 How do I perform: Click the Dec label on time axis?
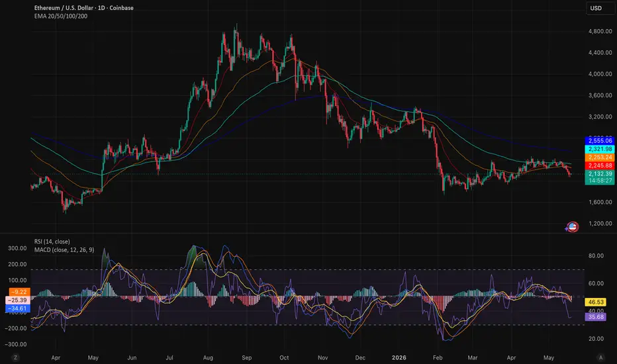click(360, 357)
